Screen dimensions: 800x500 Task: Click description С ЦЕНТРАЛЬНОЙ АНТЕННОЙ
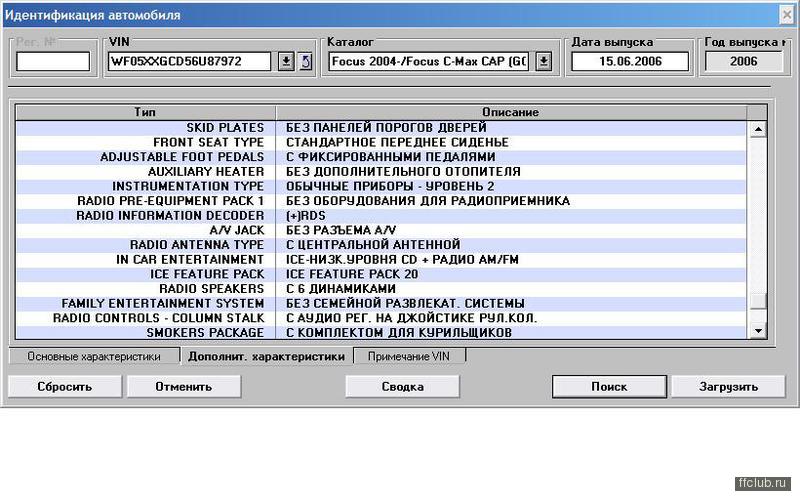click(373, 245)
